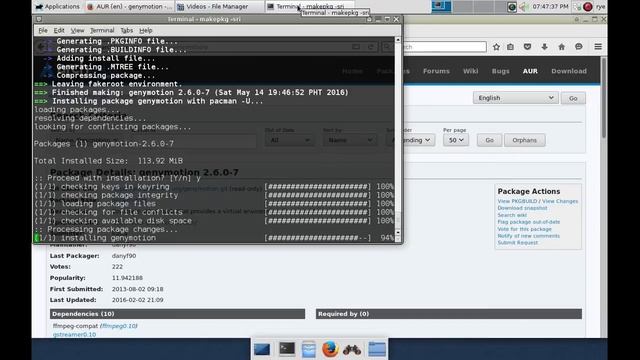This screenshot has height=360, width=640.
Task: Open the home folder icon in dock
Action: (x=377, y=349)
